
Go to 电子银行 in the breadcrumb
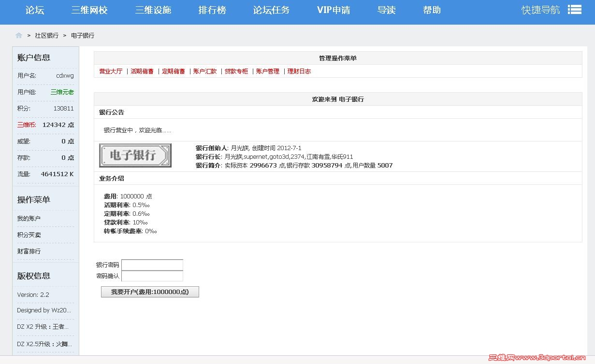pos(83,36)
